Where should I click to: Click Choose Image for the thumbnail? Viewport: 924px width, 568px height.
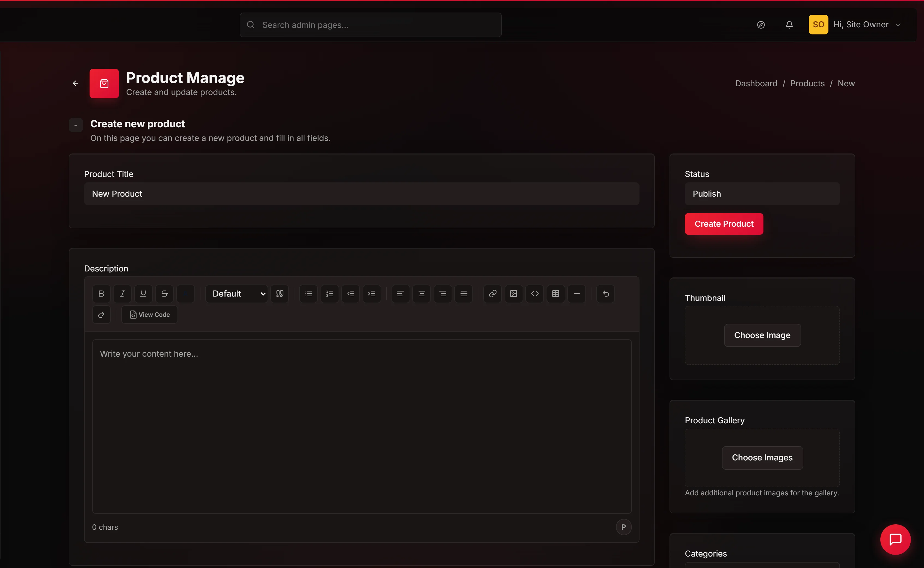[762, 335]
